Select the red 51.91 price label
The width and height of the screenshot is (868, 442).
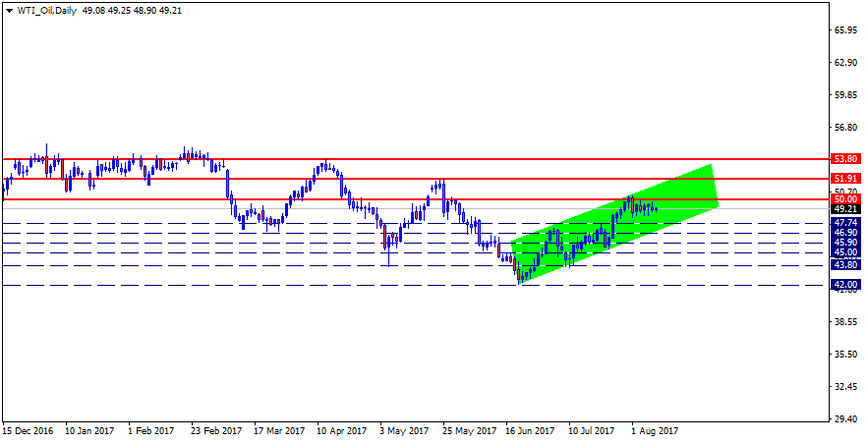coord(845,179)
